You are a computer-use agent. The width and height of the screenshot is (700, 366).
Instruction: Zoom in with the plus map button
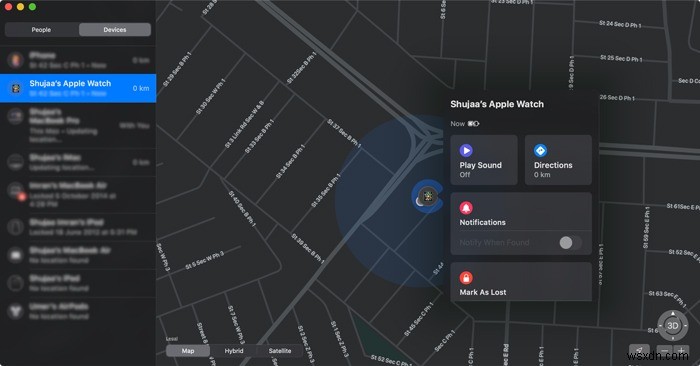(681, 351)
